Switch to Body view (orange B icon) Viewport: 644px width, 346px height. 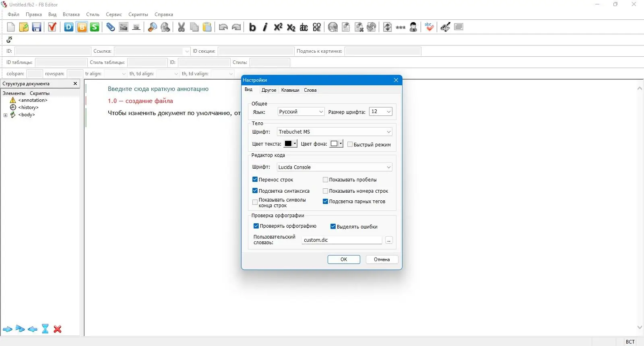(82, 27)
